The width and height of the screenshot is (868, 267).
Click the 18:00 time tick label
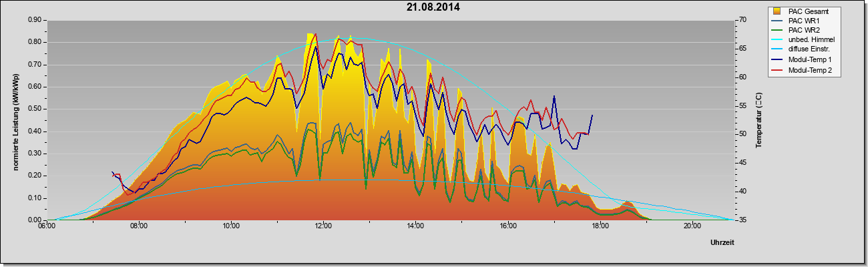(600, 226)
